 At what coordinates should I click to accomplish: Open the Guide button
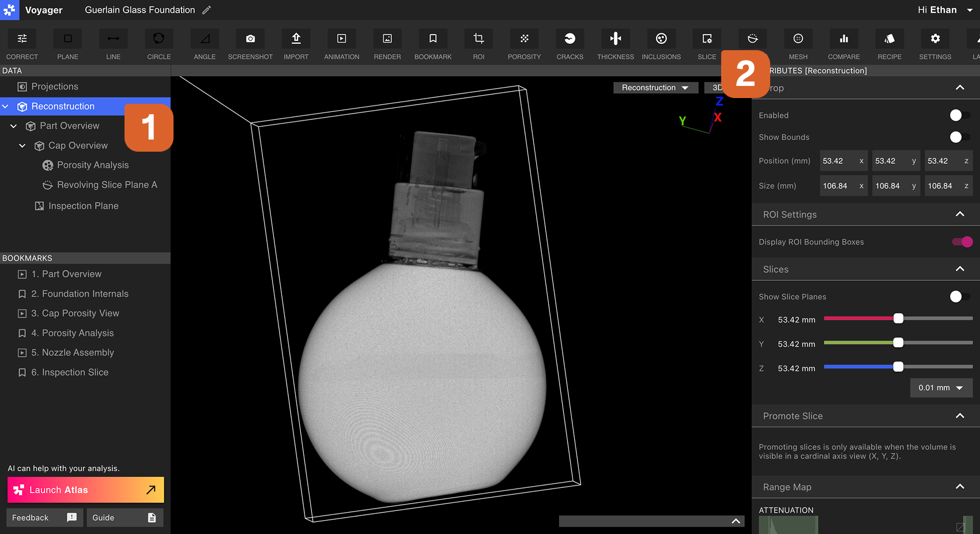[125, 517]
